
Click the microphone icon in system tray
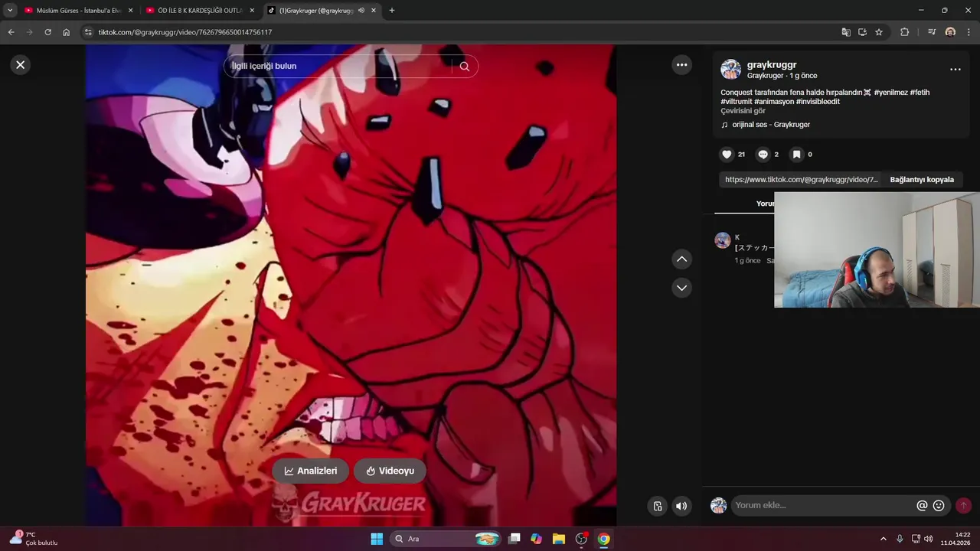900,539
